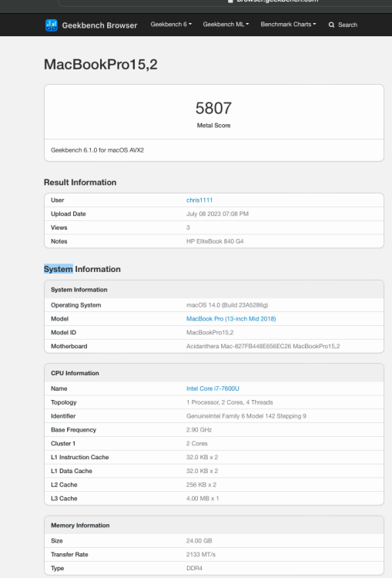Open the Intel Core i7-7600U link
The height and width of the screenshot is (578, 392).
213,388
